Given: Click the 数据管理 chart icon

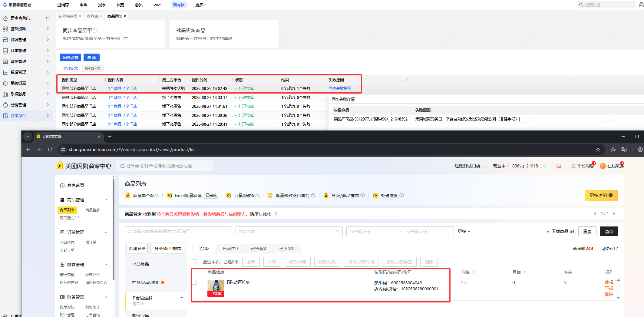Looking at the screenshot, I should (x=5, y=72).
